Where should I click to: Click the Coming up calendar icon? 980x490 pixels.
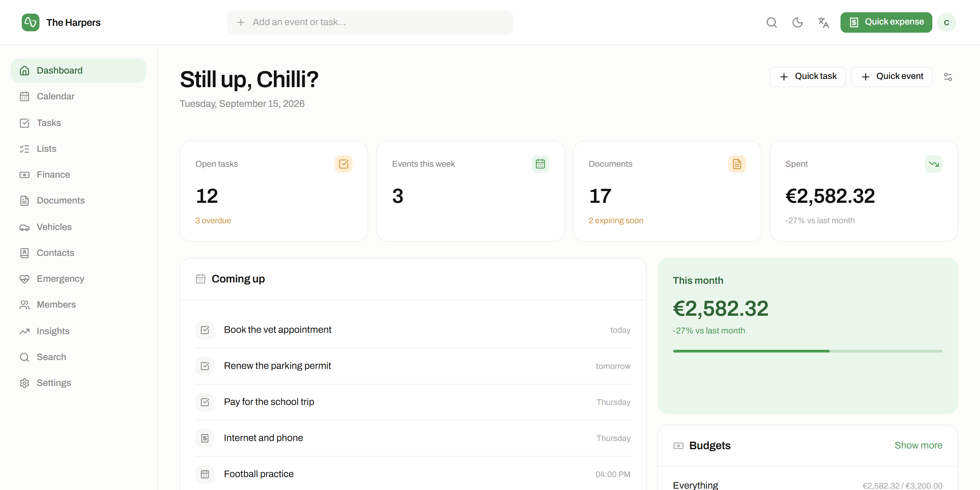[x=200, y=279]
